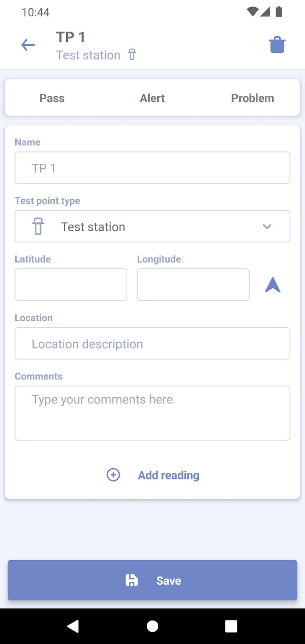Click the plus circle add icon
The height and width of the screenshot is (644, 305).
tap(113, 475)
